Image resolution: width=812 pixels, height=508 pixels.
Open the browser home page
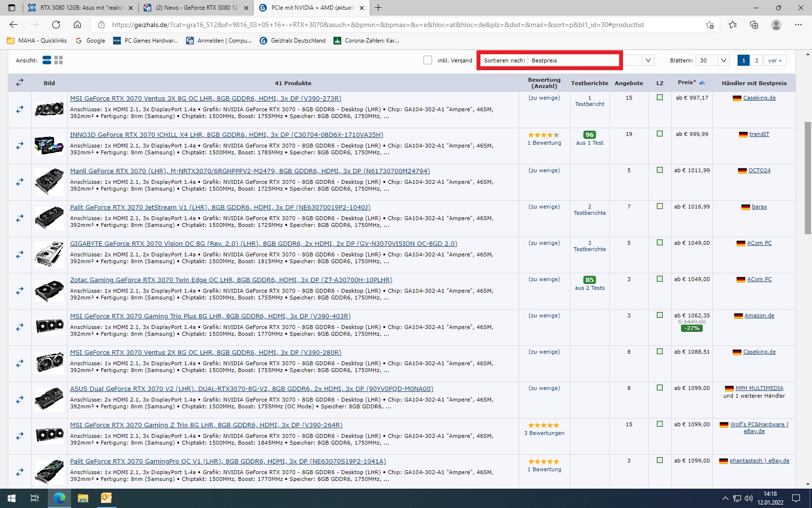[x=77, y=25]
